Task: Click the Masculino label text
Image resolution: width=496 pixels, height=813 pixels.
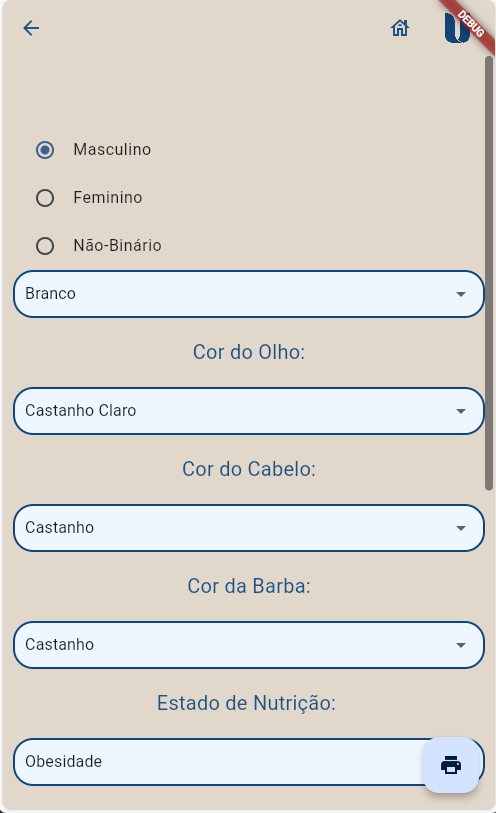Action: point(112,149)
